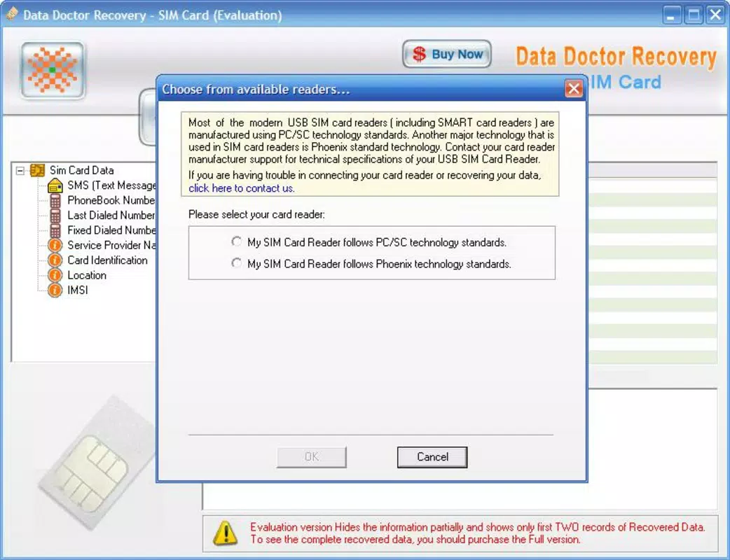
Task: Minimize the Data Doctor Recovery window
Action: [671, 15]
